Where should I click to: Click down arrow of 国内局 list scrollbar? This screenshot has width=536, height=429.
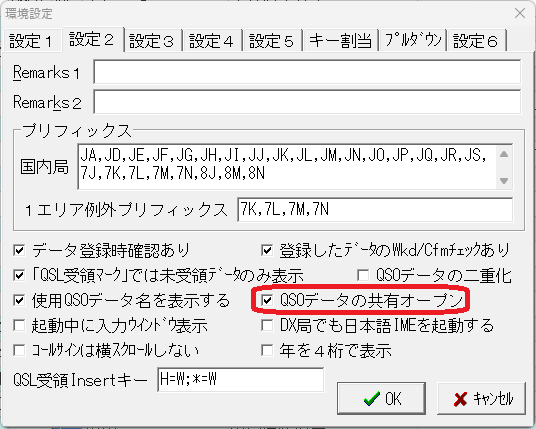(504, 180)
